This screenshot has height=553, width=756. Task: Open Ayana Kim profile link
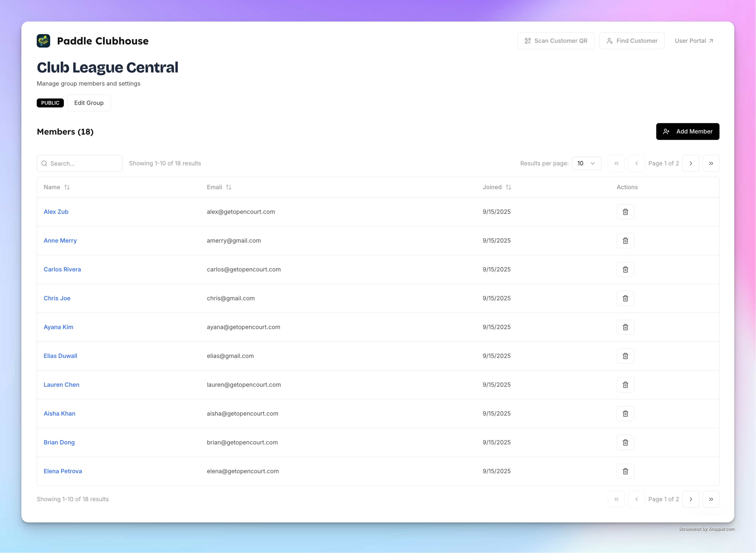[59, 327]
